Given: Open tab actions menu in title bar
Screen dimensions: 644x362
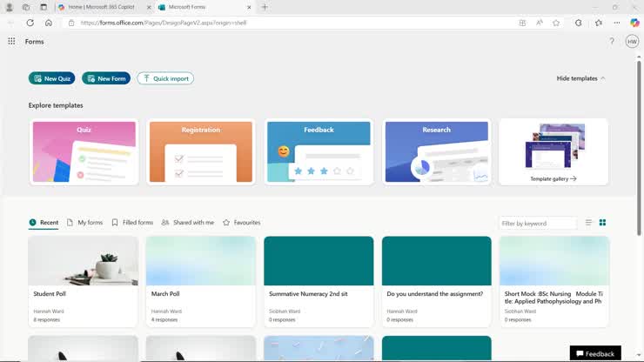Looking at the screenshot, I should coord(44,7).
